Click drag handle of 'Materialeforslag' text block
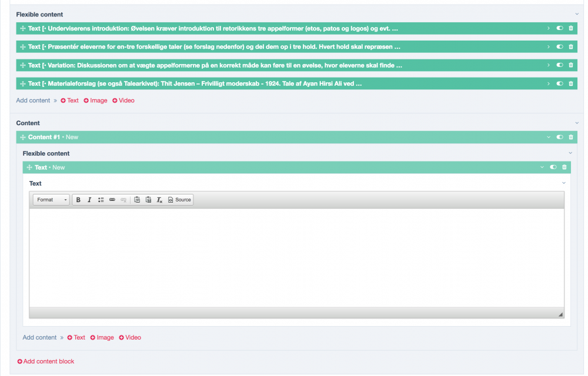 (x=22, y=83)
